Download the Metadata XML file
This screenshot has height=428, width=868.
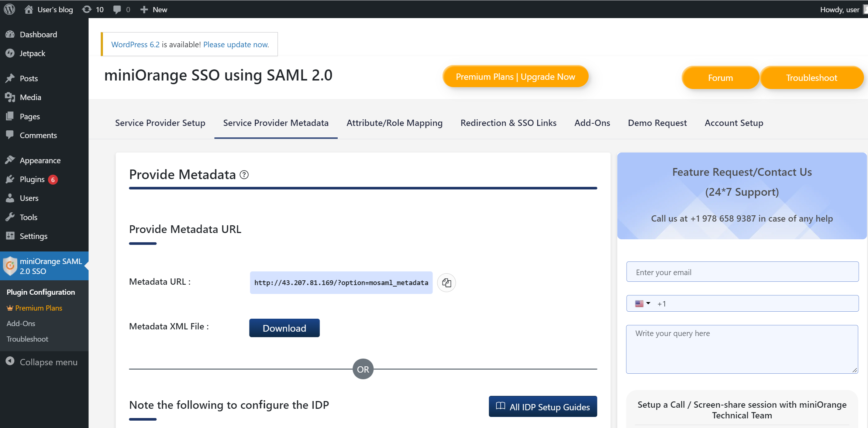284,328
